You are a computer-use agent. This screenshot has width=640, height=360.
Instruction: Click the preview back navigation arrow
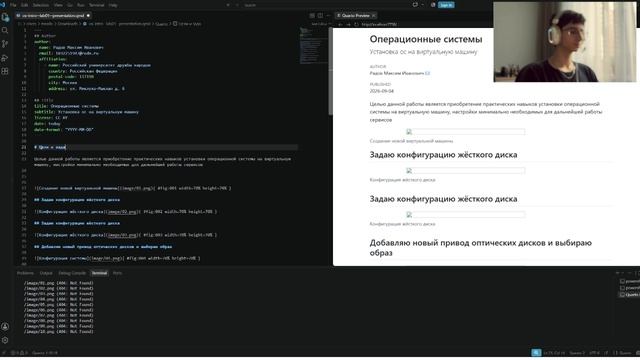(340, 24)
